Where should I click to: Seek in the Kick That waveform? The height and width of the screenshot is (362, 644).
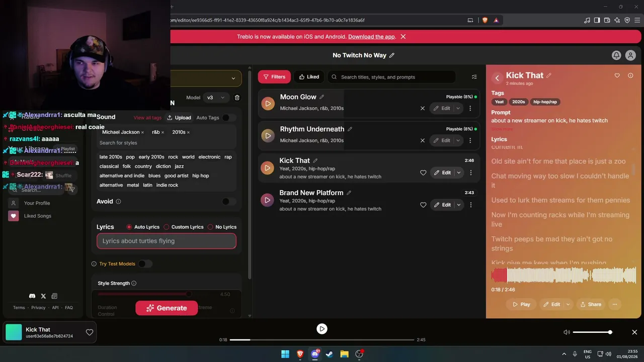[563, 275]
